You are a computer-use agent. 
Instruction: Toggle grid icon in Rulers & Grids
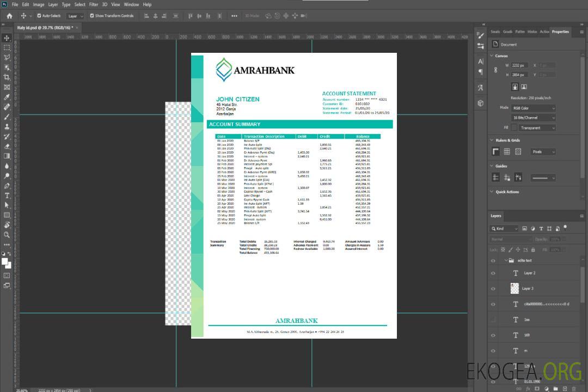coord(507,151)
